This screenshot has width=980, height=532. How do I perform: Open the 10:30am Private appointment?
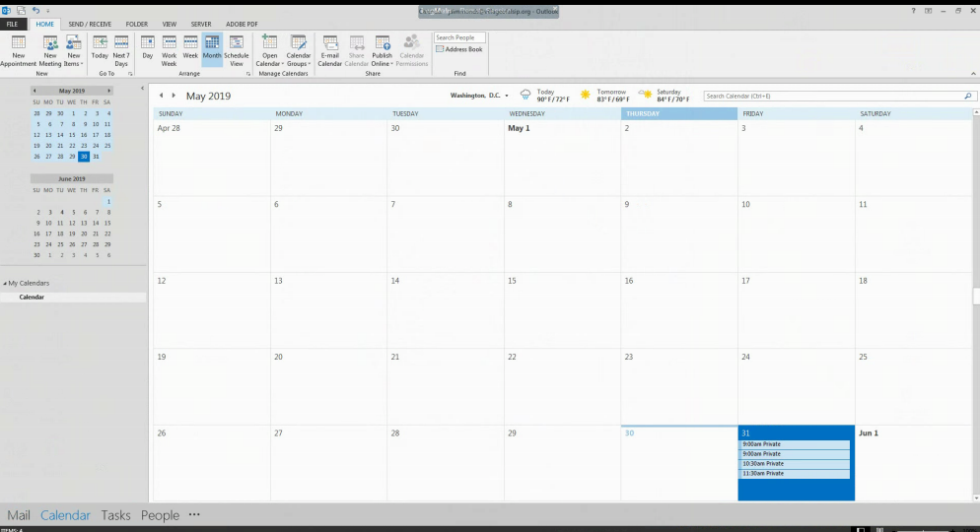[x=795, y=464]
